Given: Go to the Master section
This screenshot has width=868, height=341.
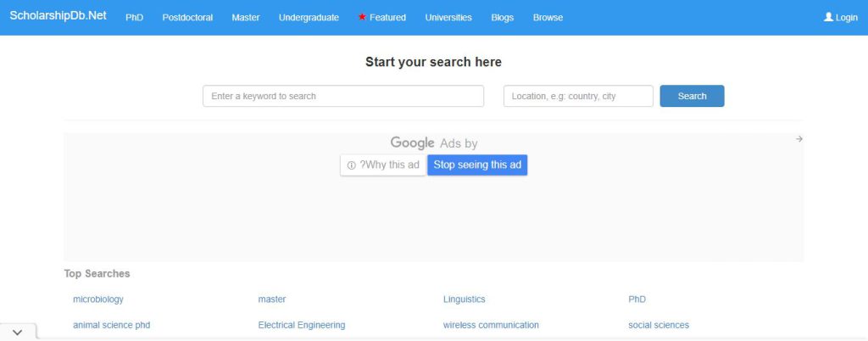Looking at the screenshot, I should pyautogui.click(x=246, y=18).
